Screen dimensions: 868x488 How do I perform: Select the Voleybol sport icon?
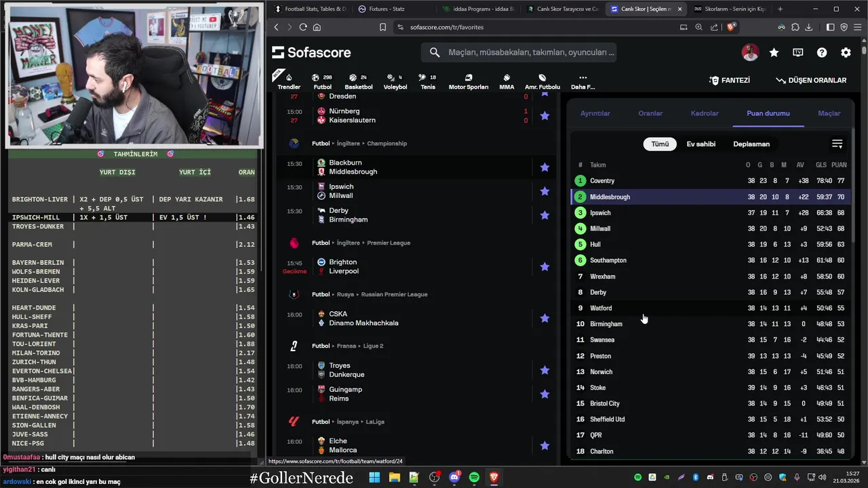395,81
